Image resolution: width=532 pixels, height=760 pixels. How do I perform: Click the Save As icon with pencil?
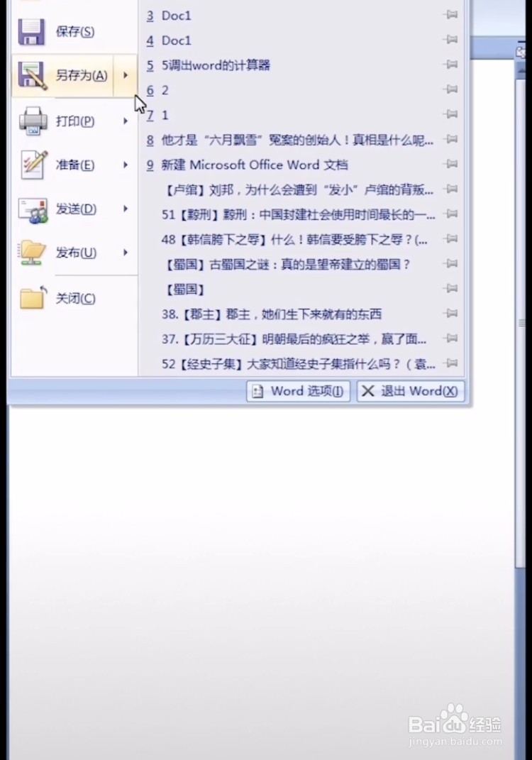coord(32,76)
